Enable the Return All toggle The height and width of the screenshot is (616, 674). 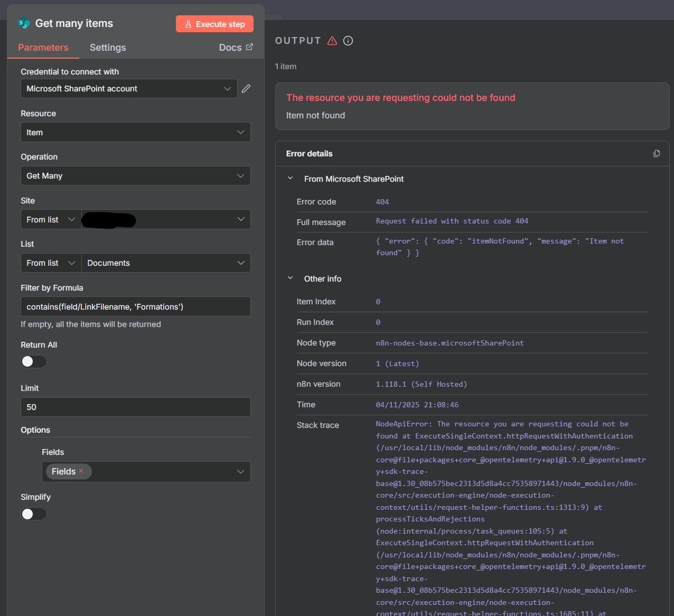click(34, 362)
